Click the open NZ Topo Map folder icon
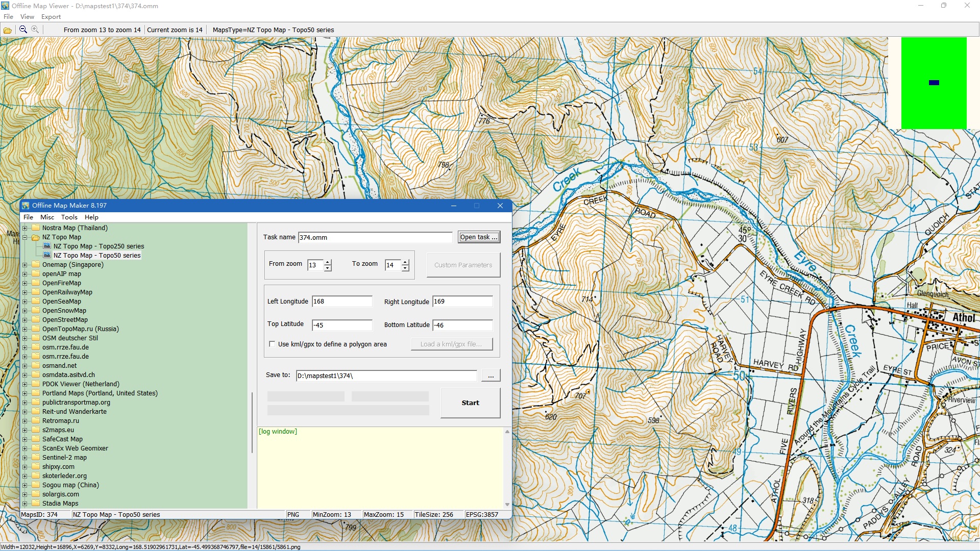Screen dimensions: 980x551 coord(36,237)
